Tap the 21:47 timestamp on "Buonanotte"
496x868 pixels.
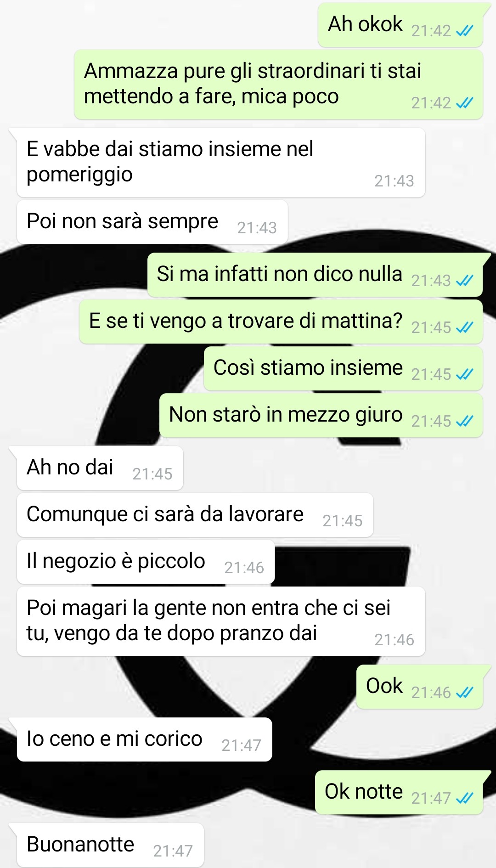click(173, 851)
